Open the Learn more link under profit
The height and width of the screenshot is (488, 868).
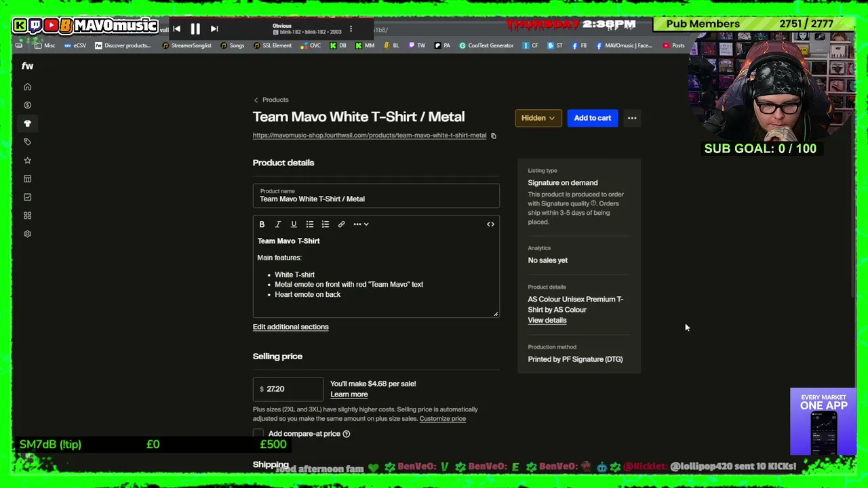(349, 394)
